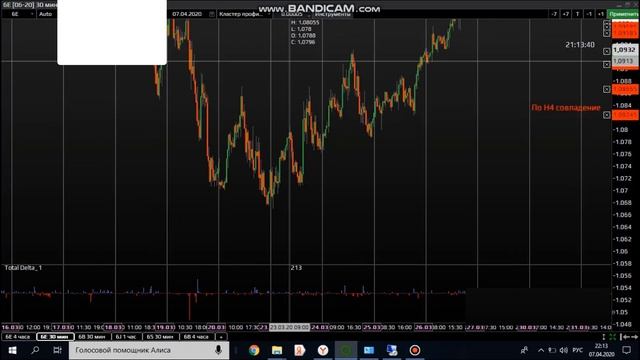Click the vertical autoscale arrows icon

(x=604, y=337)
